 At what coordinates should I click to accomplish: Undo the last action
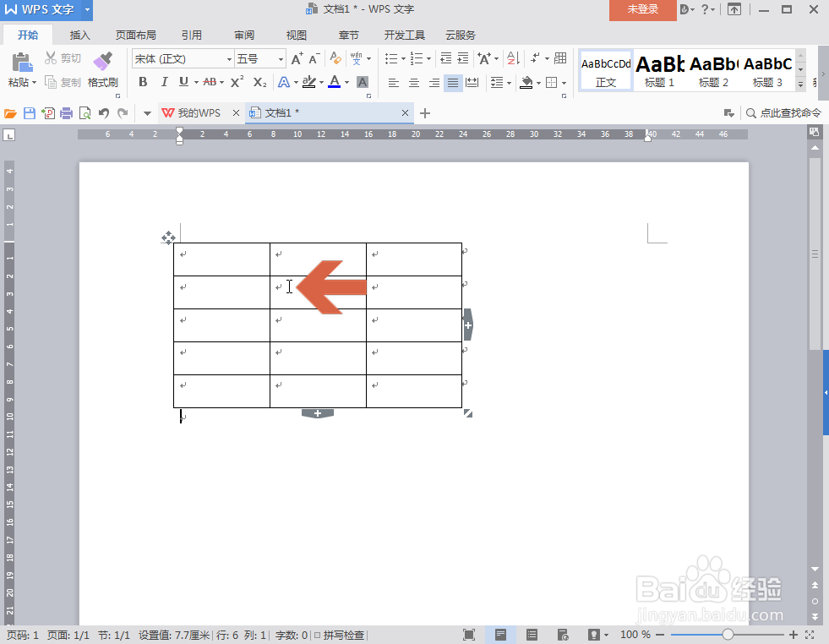(104, 113)
